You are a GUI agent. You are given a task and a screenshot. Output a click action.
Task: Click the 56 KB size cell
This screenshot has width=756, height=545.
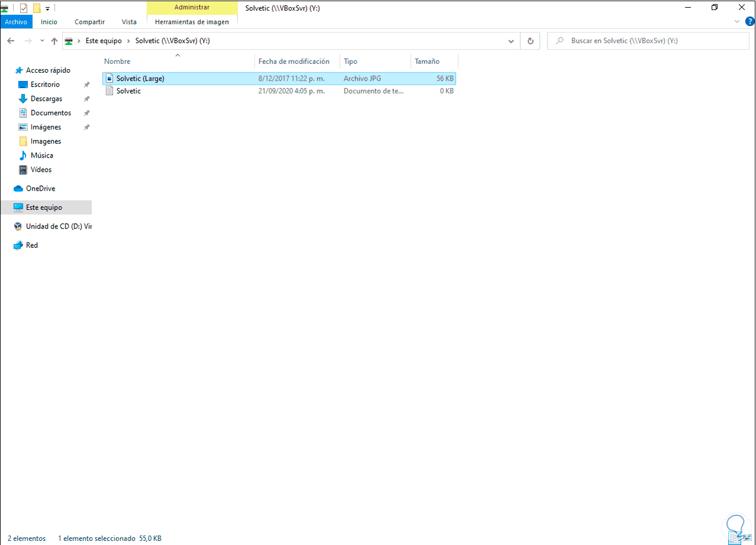(445, 79)
